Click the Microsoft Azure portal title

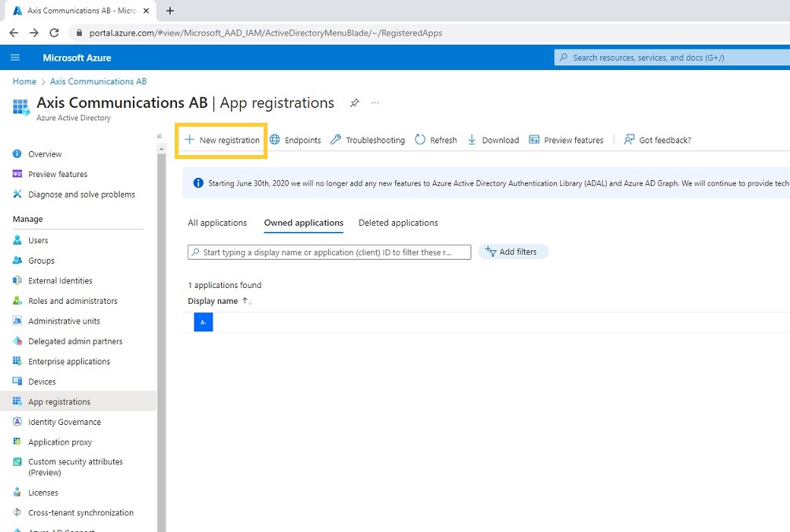(77, 57)
